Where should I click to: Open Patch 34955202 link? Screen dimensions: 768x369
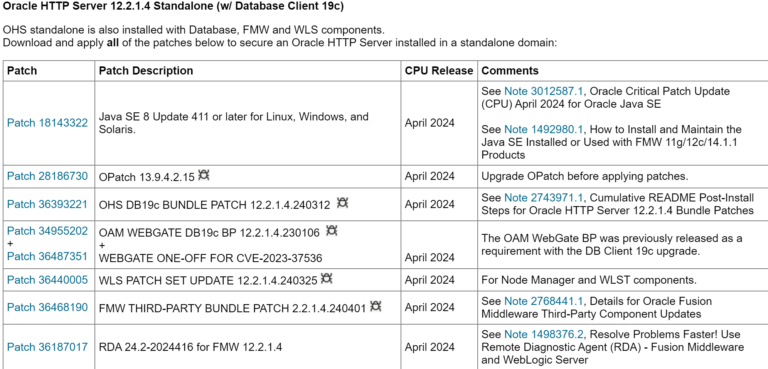(48, 231)
